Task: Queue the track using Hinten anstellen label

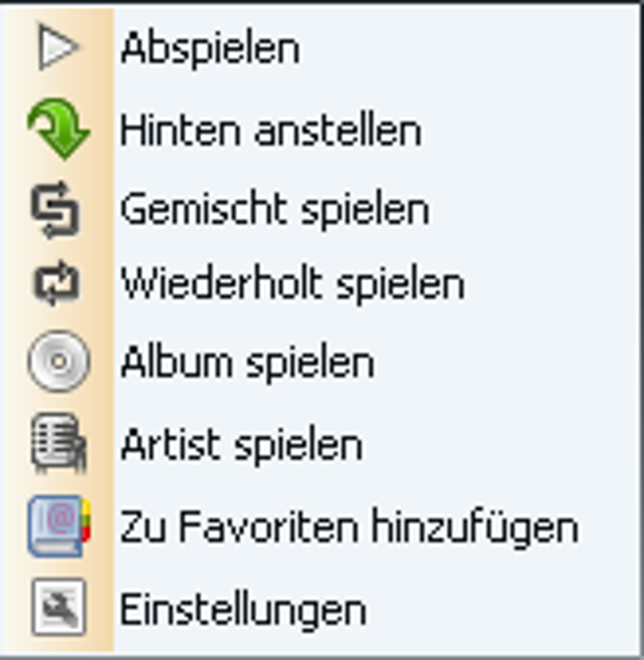Action: point(271,129)
